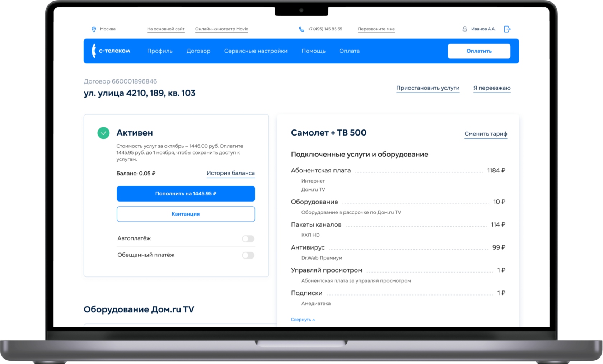Click the Антивирус row

tap(398, 247)
